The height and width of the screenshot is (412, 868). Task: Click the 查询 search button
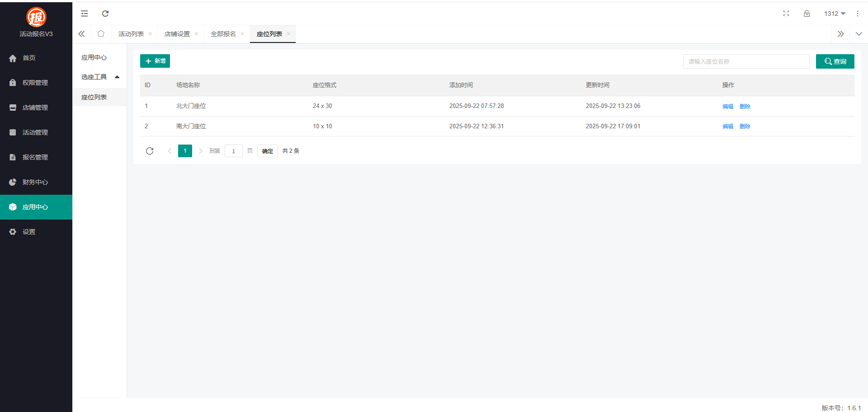pyautogui.click(x=835, y=61)
